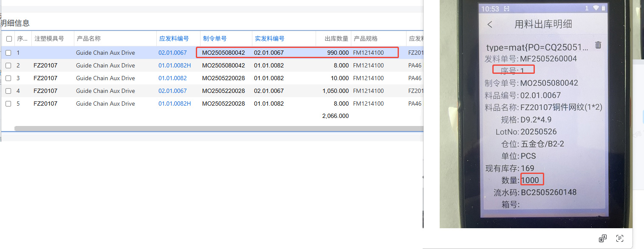The height and width of the screenshot is (249, 644).
Task: Sort by the 应发料编号 column header
Action: [174, 39]
